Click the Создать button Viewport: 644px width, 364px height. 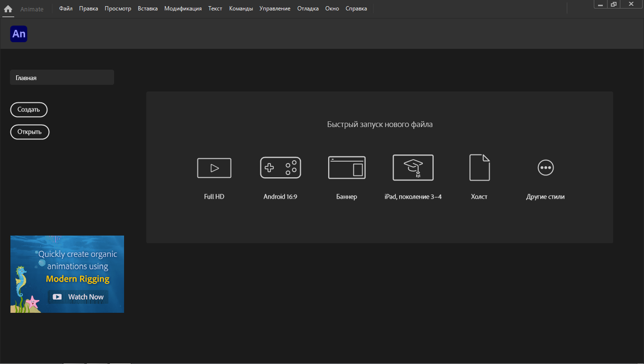point(29,109)
